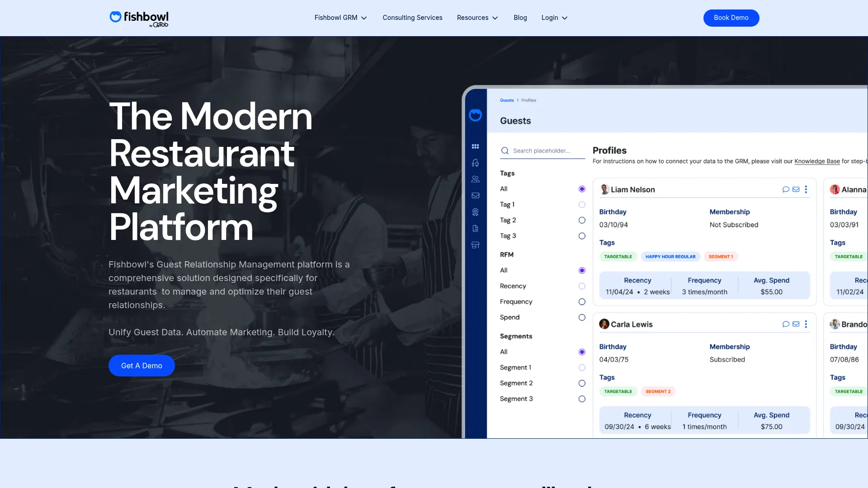
Task: Click the Profiles breadcrumb item
Action: click(x=528, y=100)
